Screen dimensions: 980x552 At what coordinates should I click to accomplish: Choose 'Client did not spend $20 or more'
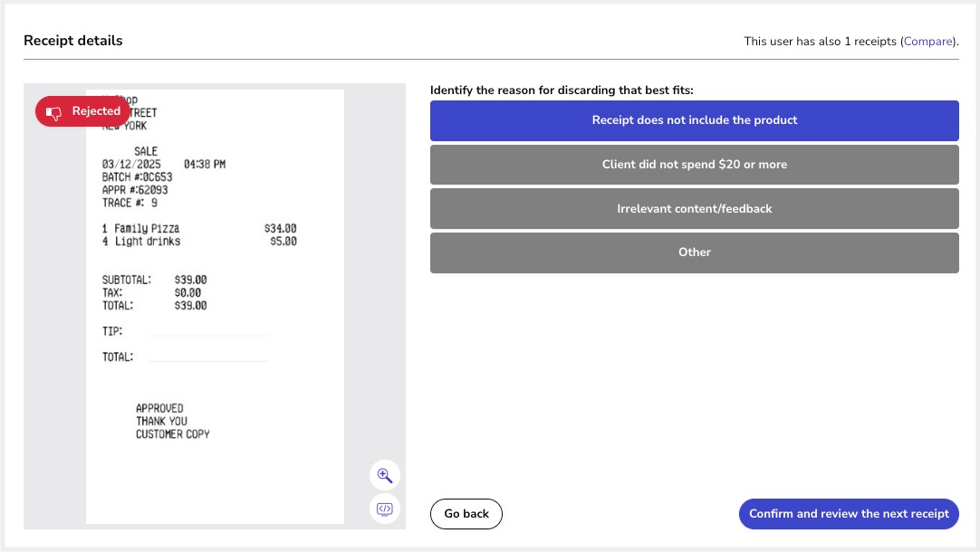coord(694,165)
